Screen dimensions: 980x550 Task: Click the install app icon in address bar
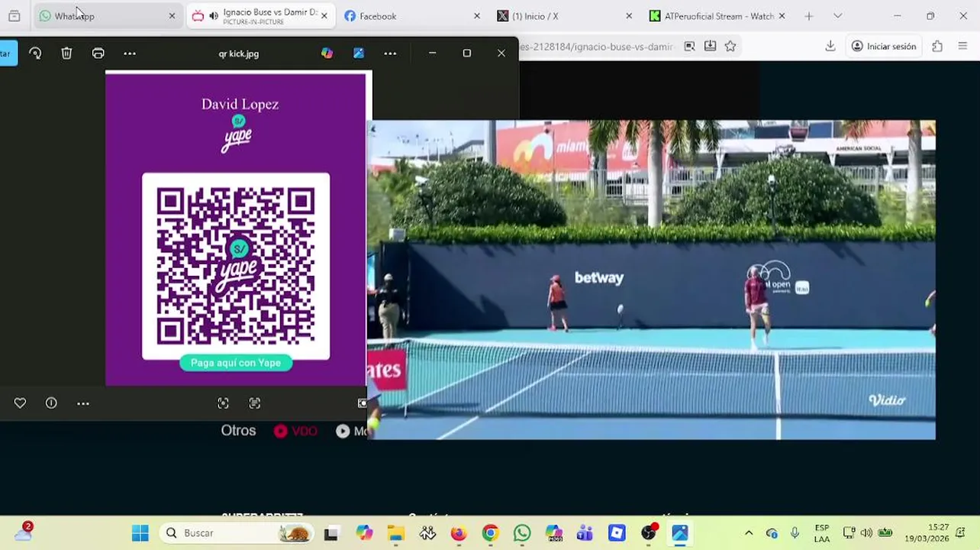[x=710, y=47]
